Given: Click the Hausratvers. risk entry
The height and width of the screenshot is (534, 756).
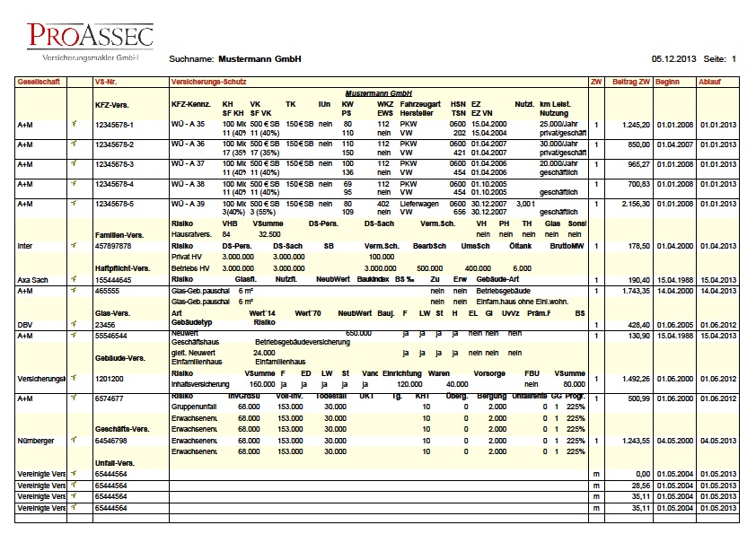Looking at the screenshot, I should pos(191,234).
